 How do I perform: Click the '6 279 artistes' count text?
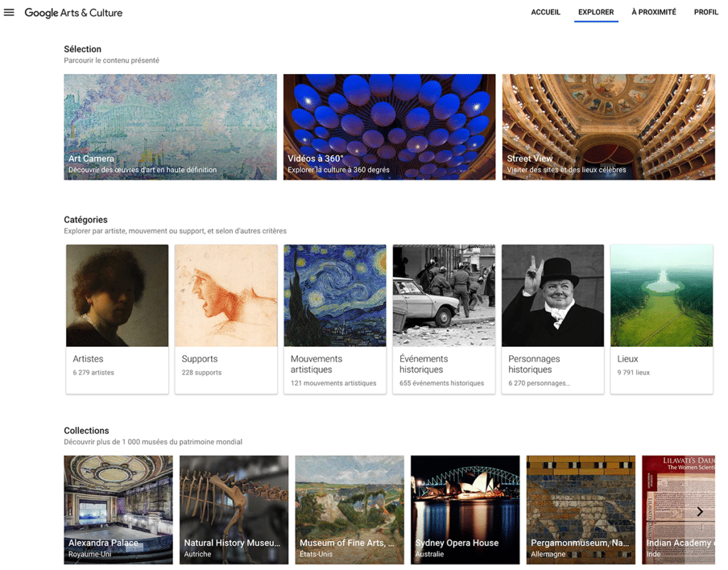(x=93, y=372)
